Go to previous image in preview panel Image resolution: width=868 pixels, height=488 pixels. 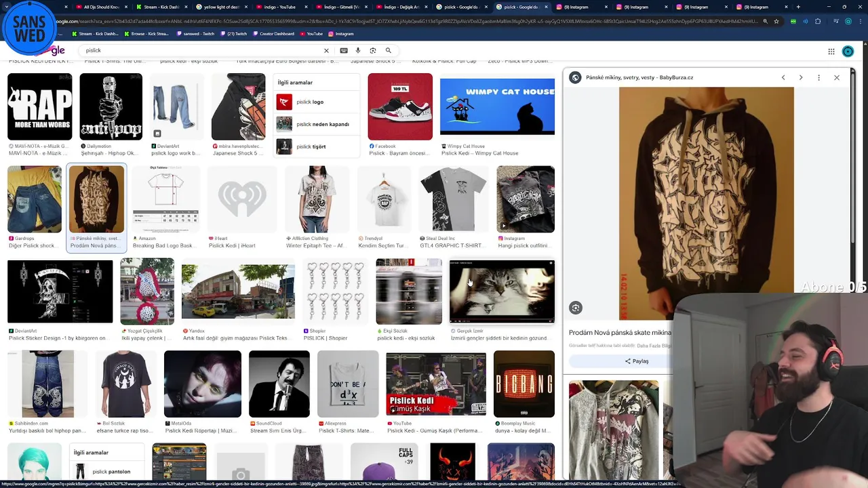point(783,78)
